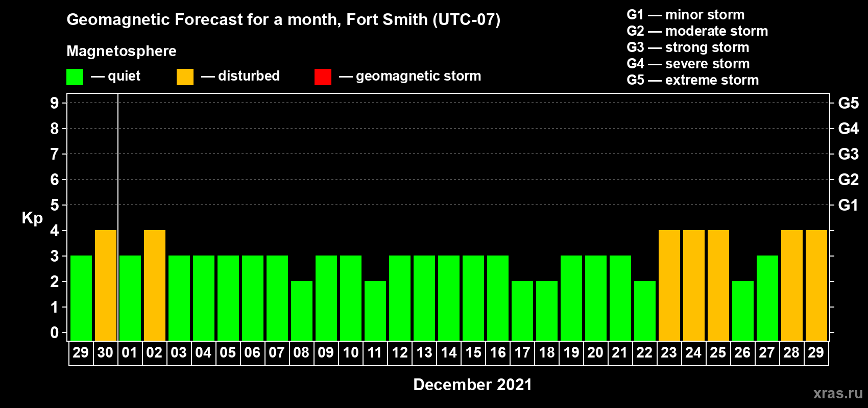
Task: Select the date cell 02
Action: click(154, 353)
